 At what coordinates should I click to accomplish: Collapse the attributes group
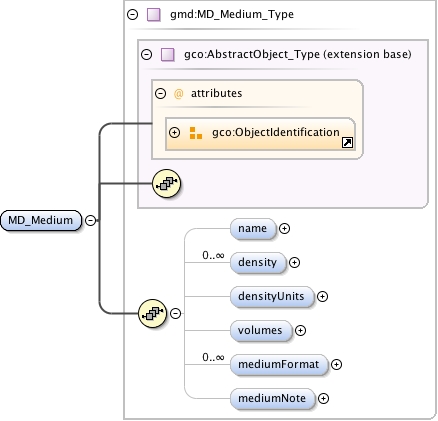tap(160, 93)
